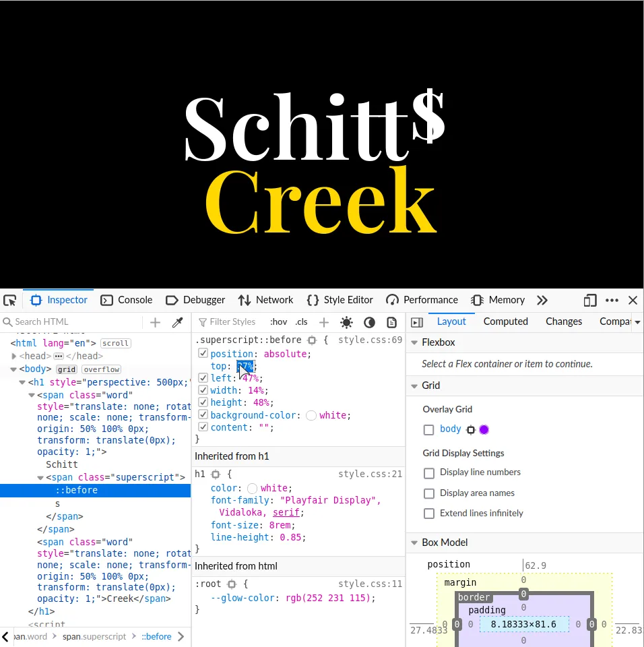Viewport: 644px width, 647px height.
Task: Check Display line numbers
Action: [429, 472]
